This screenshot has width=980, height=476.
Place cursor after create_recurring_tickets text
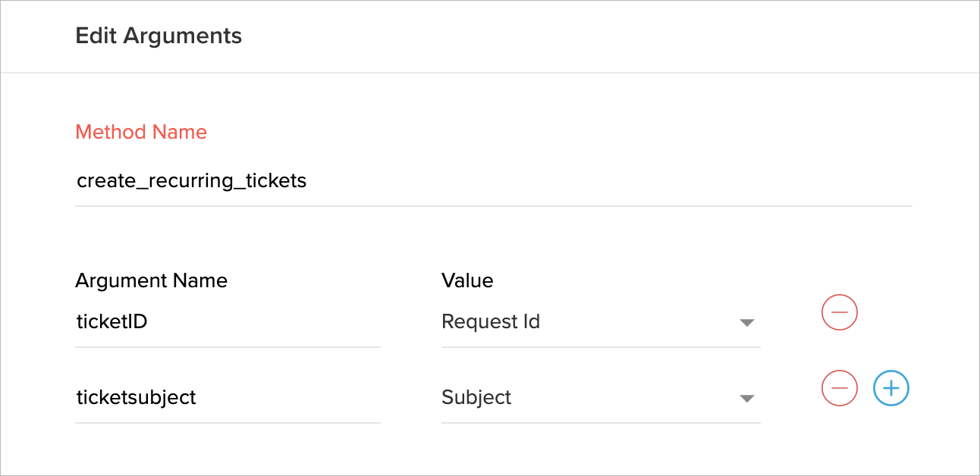point(308,181)
